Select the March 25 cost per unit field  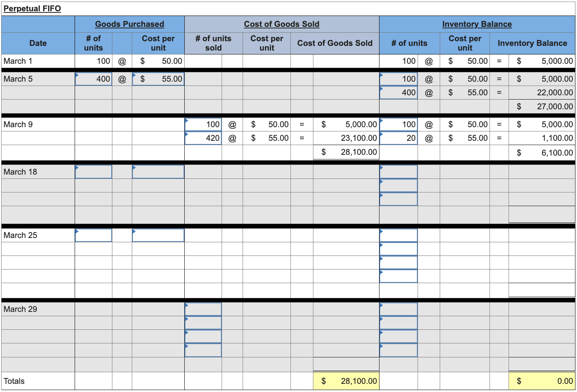158,235
